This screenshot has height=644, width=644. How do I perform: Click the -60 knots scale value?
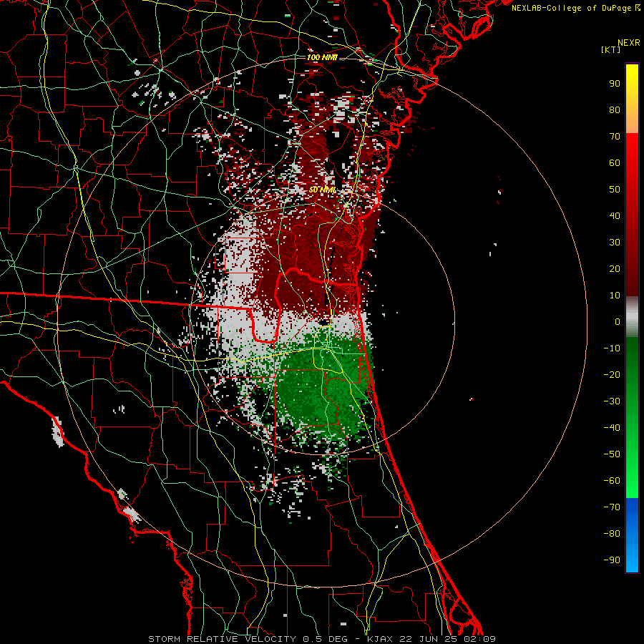(x=612, y=481)
